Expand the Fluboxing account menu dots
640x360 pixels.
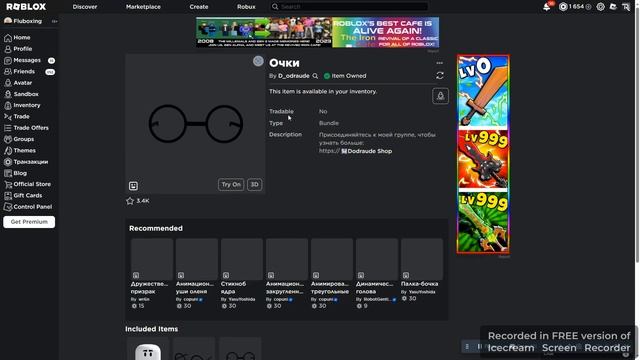(x=54, y=21)
